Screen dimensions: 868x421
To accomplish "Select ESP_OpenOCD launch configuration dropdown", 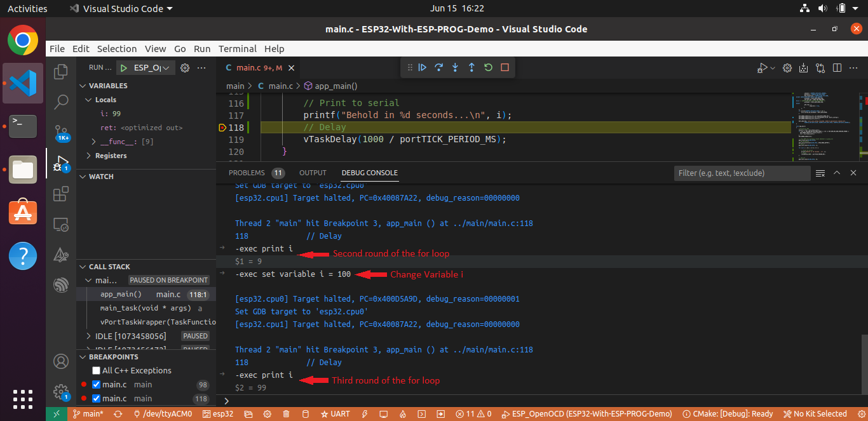I will click(x=153, y=67).
